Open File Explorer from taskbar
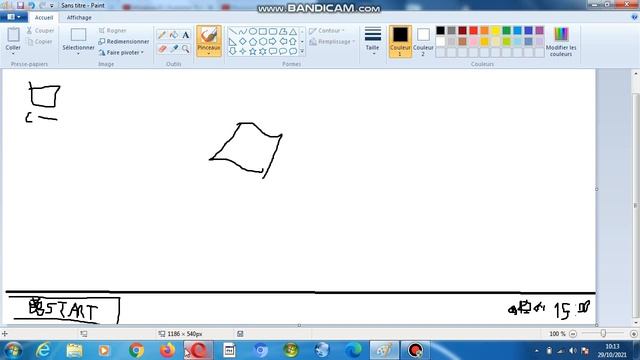Image resolution: width=640 pixels, height=360 pixels. click(x=74, y=350)
